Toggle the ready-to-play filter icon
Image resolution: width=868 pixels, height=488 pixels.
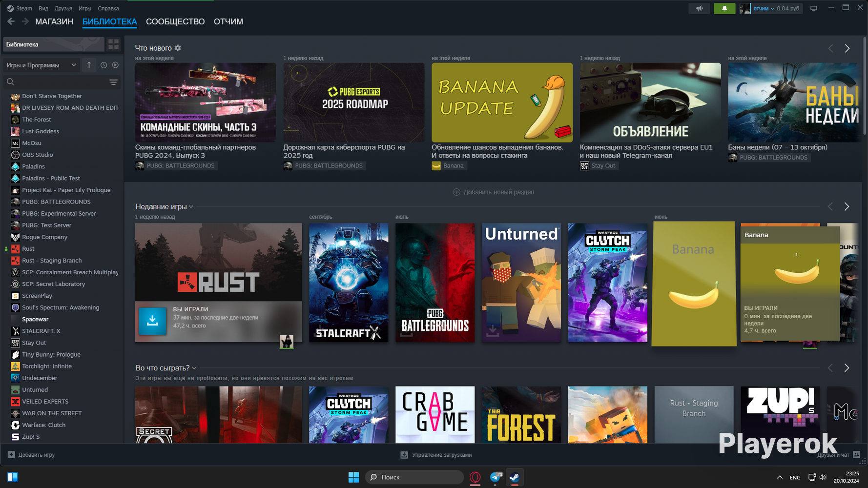pos(115,65)
